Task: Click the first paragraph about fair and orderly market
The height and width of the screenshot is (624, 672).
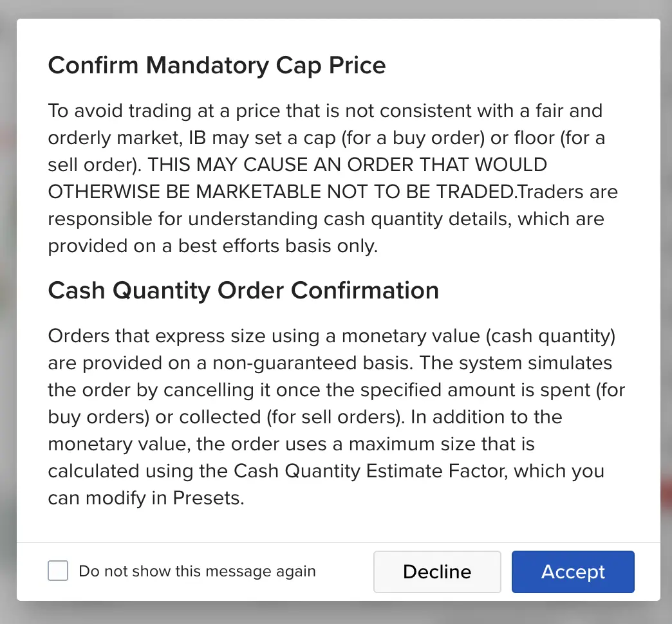Action: [x=333, y=178]
